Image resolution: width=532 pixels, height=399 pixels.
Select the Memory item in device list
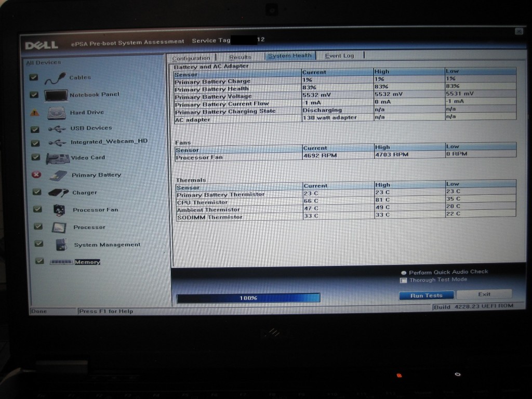[x=87, y=262]
